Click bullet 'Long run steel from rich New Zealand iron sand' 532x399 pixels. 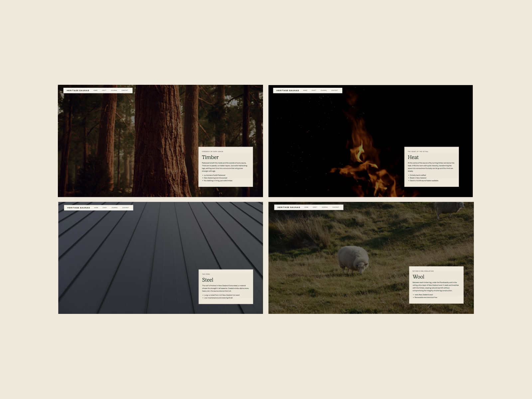point(222,295)
